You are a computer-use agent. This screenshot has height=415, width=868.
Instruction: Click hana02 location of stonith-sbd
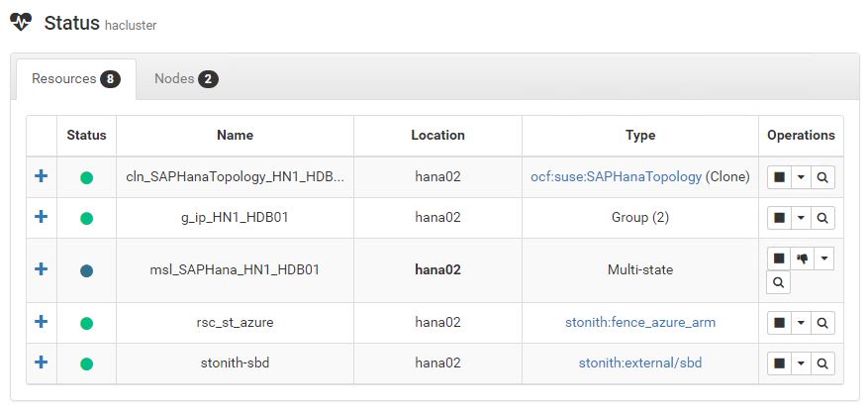pyautogui.click(x=437, y=363)
